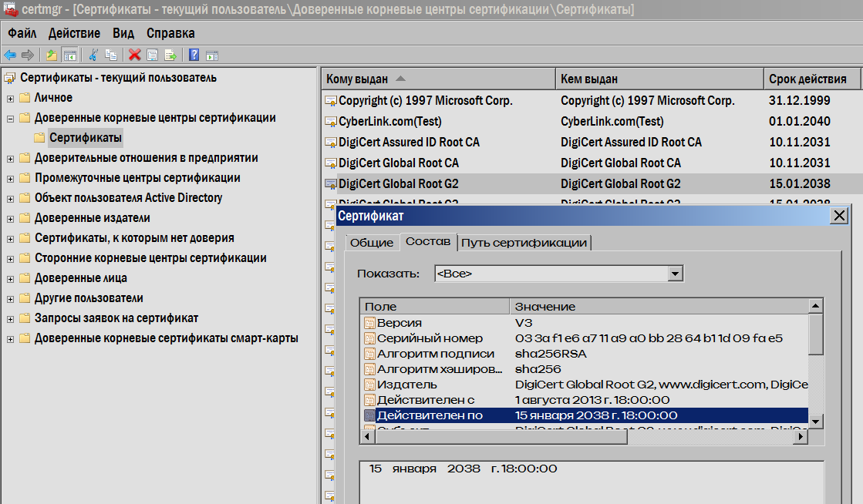
Task: Select serial number value 03 3a f1 e6...
Action: [649, 338]
